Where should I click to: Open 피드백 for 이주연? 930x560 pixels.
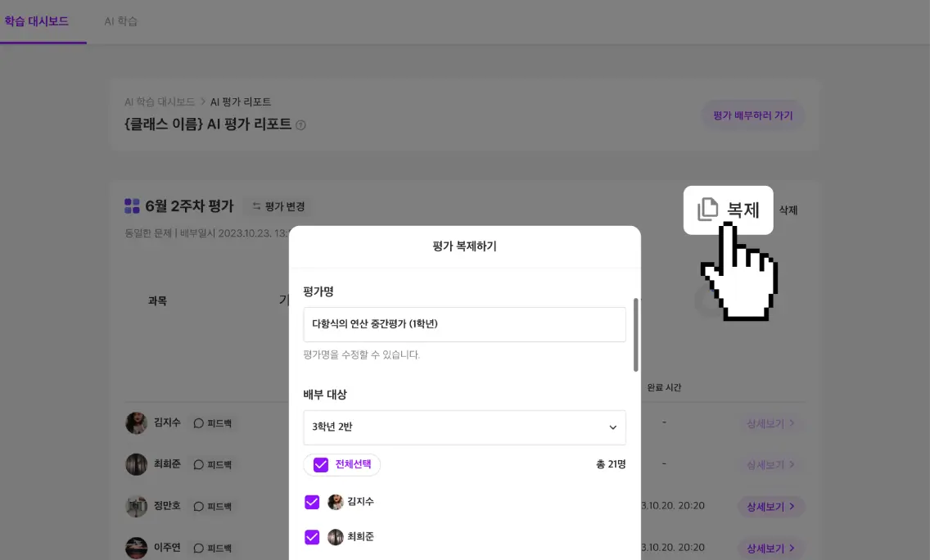coord(213,549)
